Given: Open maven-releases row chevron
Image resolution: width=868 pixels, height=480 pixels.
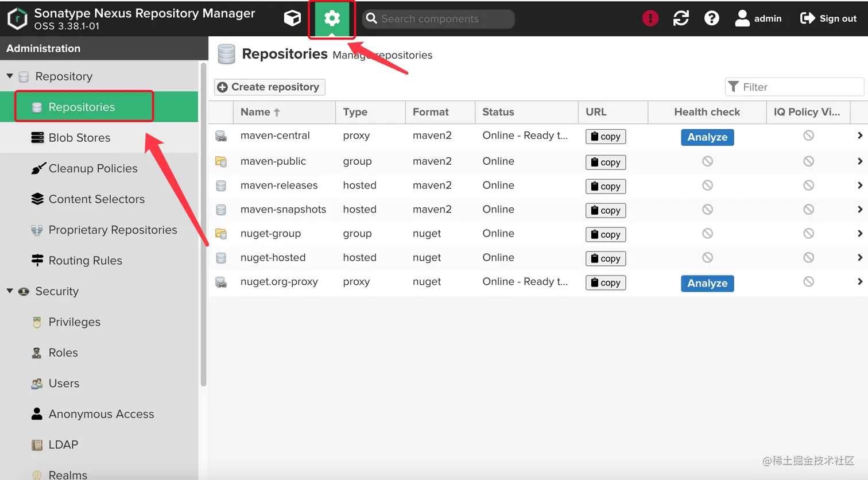Looking at the screenshot, I should click(x=859, y=185).
